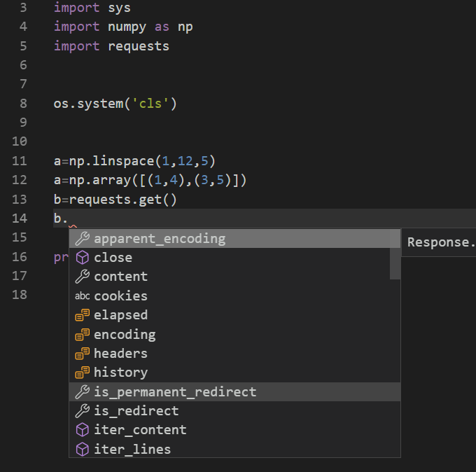Click the cube icon next to close
The width and height of the screenshot is (476, 472).
[x=83, y=258]
